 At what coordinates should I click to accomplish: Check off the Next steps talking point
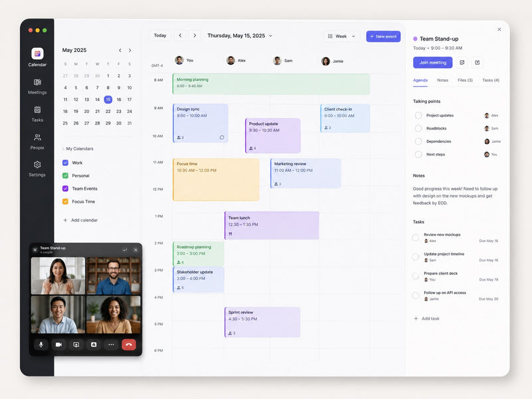point(418,154)
